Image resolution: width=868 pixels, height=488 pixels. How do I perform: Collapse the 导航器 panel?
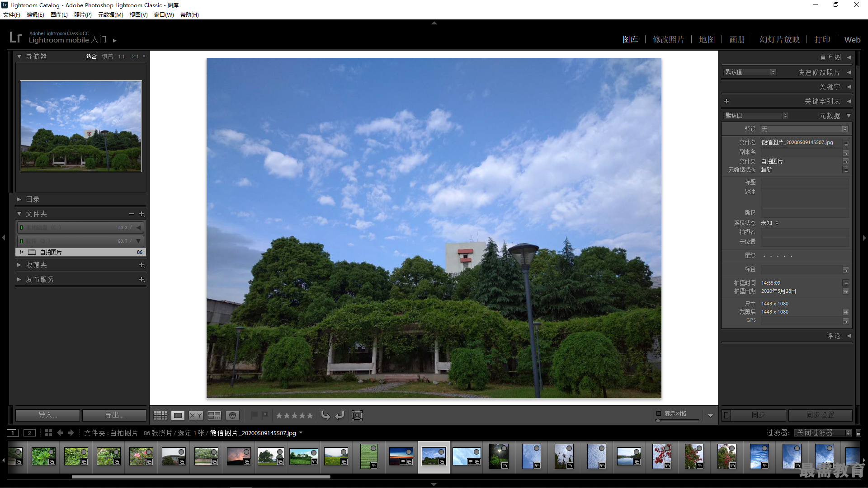click(x=19, y=56)
